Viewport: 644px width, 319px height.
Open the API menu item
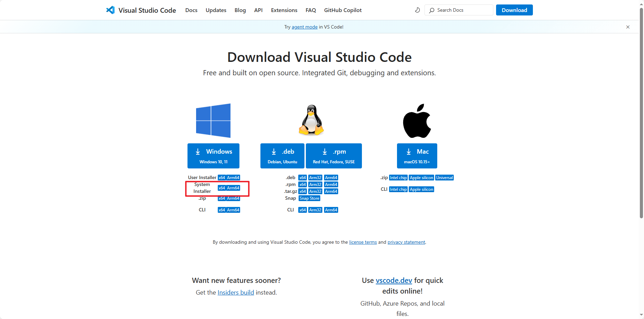click(258, 10)
